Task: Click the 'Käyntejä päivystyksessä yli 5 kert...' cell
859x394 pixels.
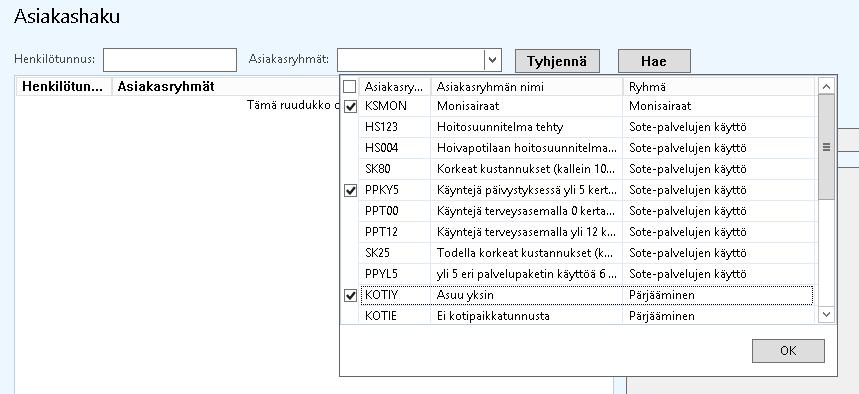Action: [526, 190]
